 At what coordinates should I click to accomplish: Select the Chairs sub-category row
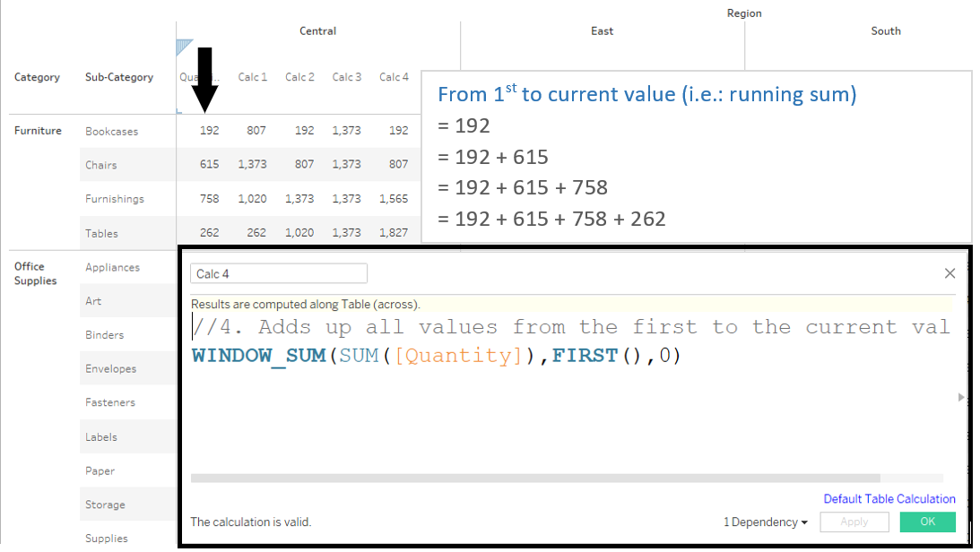click(x=100, y=165)
